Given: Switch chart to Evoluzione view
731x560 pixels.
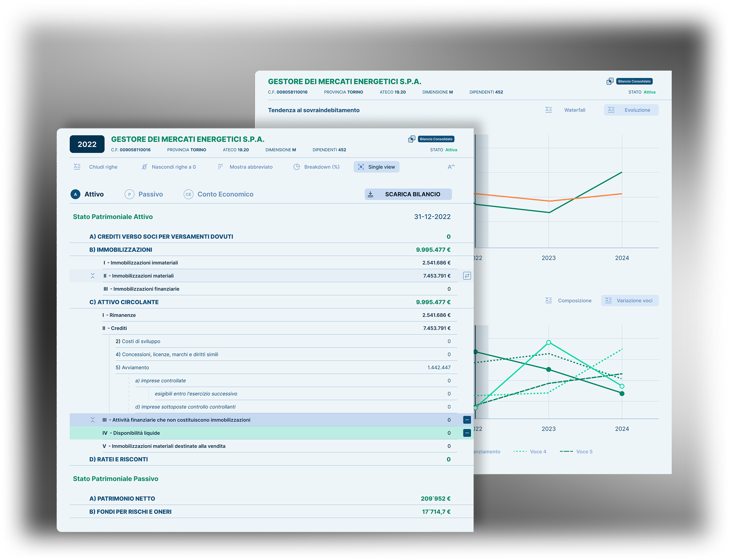Looking at the screenshot, I should click(631, 110).
